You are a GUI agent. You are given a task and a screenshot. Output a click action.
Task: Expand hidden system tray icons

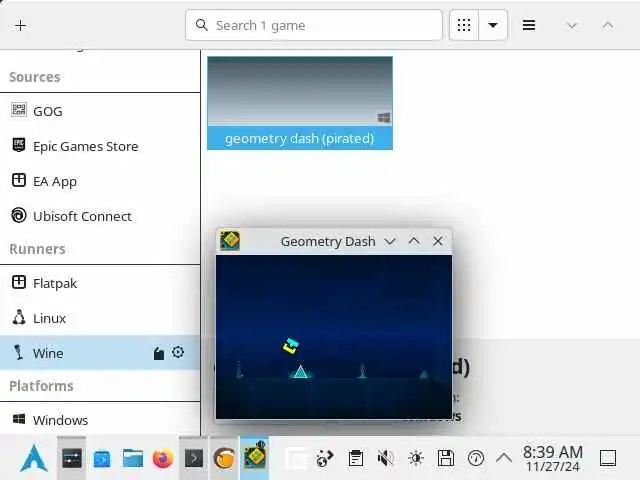pos(504,458)
